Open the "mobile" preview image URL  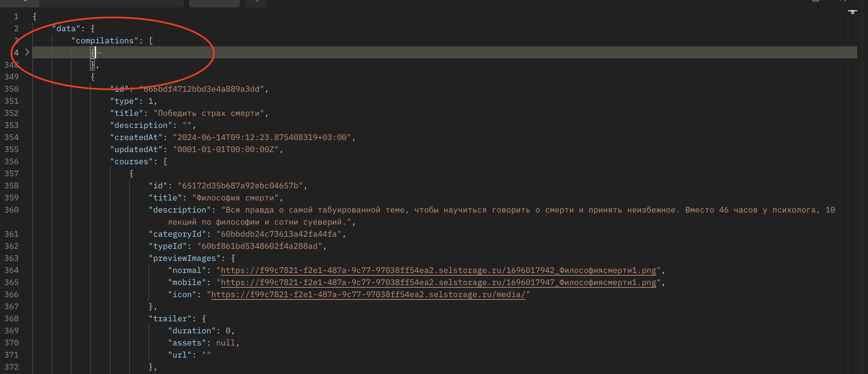pyautogui.click(x=438, y=282)
